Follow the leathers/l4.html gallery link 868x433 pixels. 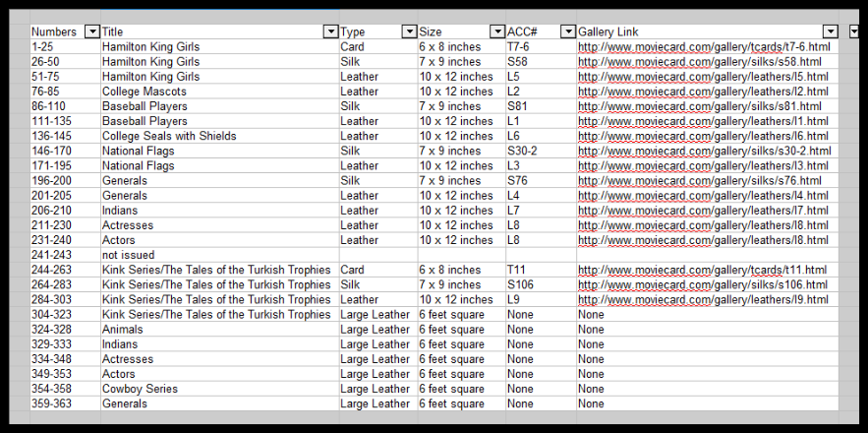pyautogui.click(x=703, y=196)
